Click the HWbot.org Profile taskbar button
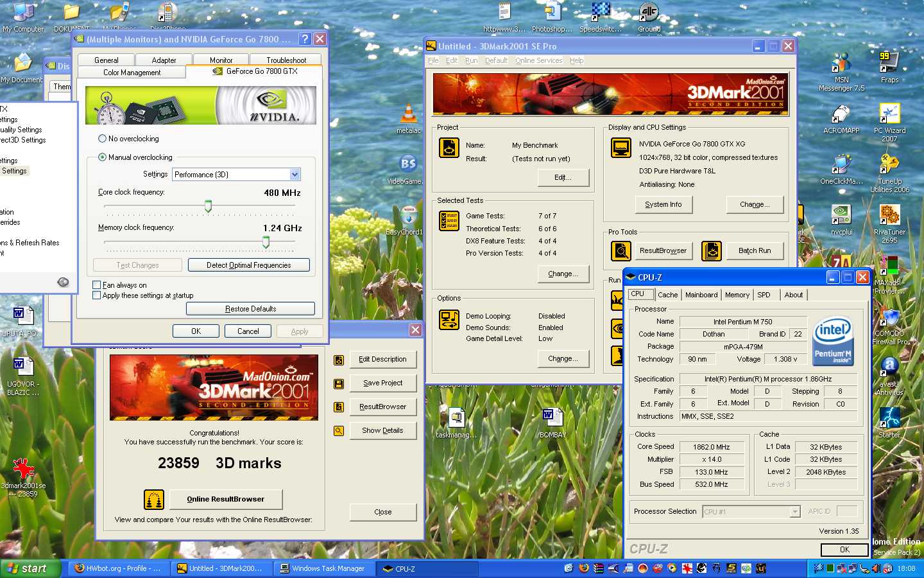 119,568
